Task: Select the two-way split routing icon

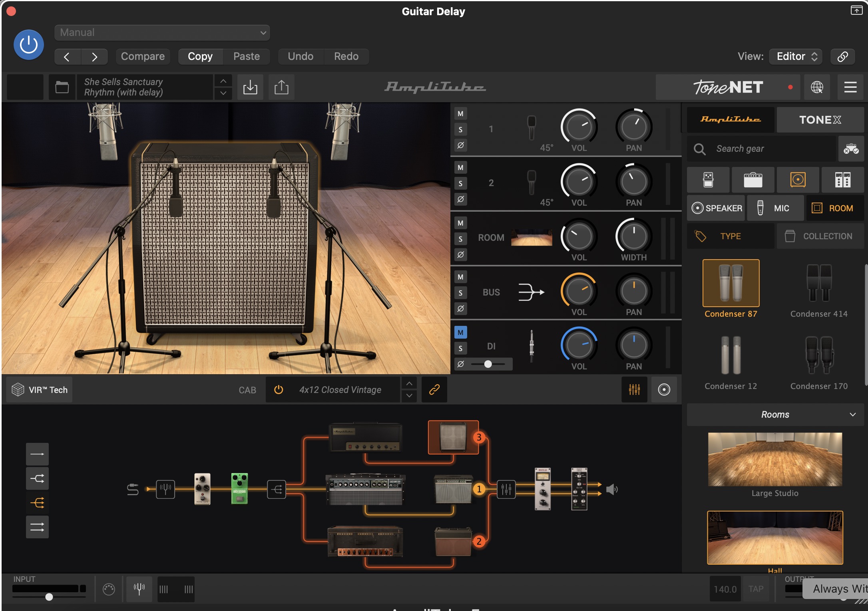Action: click(37, 478)
